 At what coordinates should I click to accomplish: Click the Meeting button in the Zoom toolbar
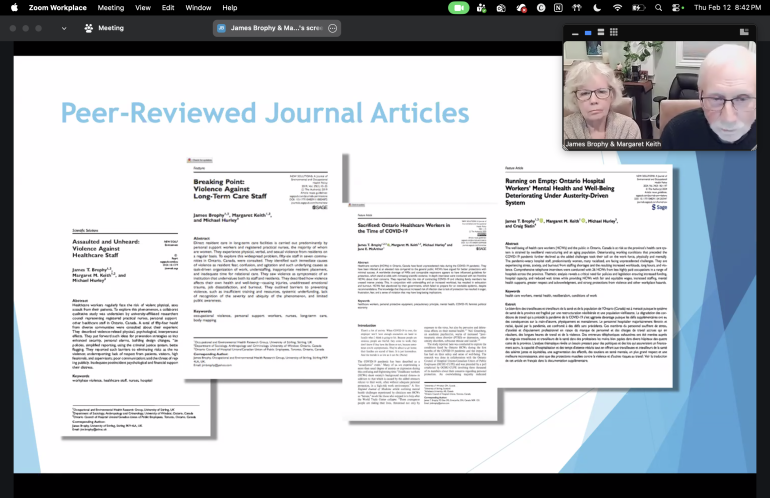[x=104, y=28]
